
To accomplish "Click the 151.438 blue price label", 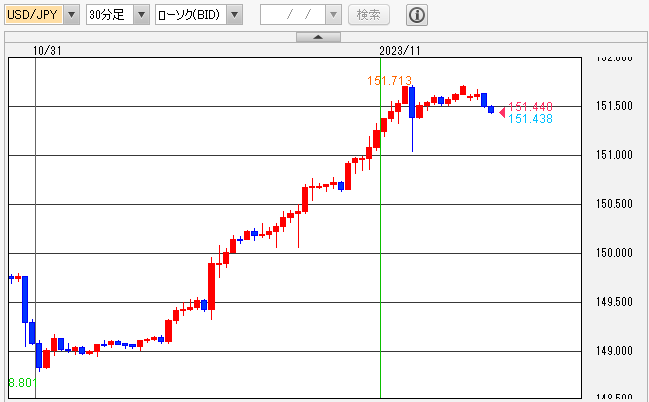I will 530,119.
